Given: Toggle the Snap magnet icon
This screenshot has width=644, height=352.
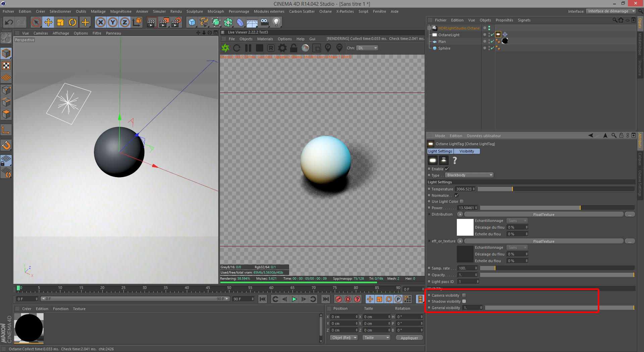Looking at the screenshot, I should [x=6, y=145].
